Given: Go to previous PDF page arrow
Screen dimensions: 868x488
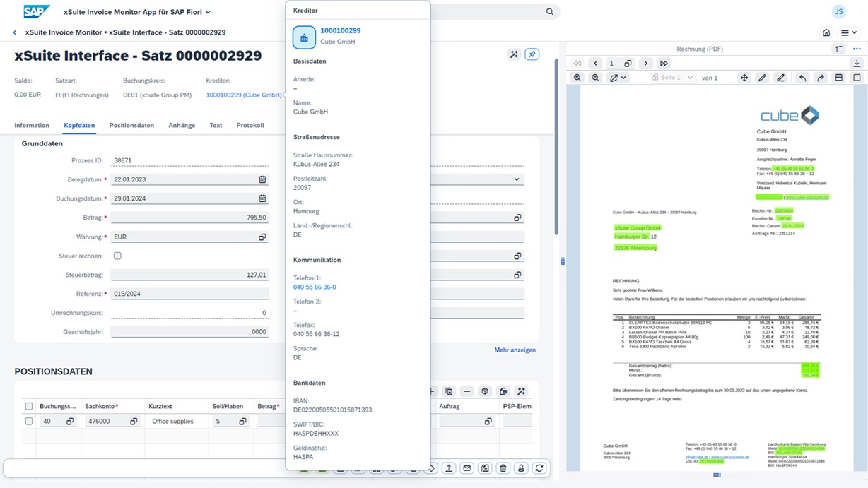Looking at the screenshot, I should (x=595, y=64).
